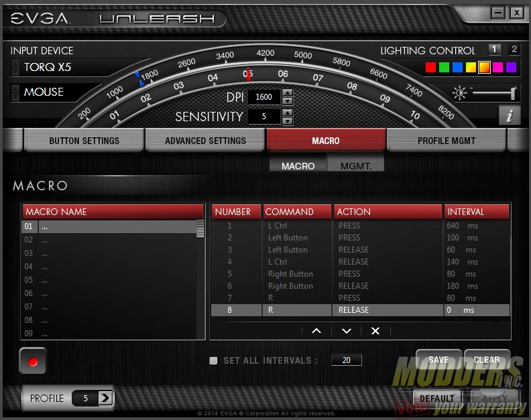The image size is (531, 420).
Task: Click the 640 ms interval cell
Action: pos(477,225)
